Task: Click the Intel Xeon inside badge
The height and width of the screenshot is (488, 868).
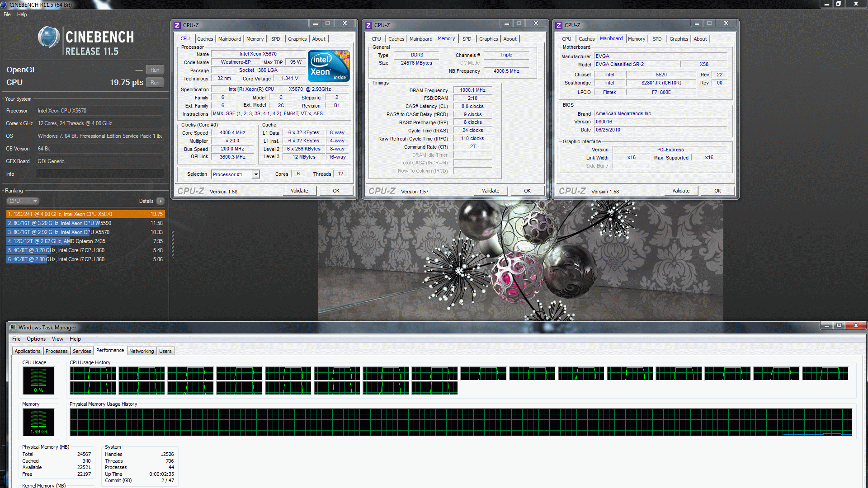Action: (329, 66)
